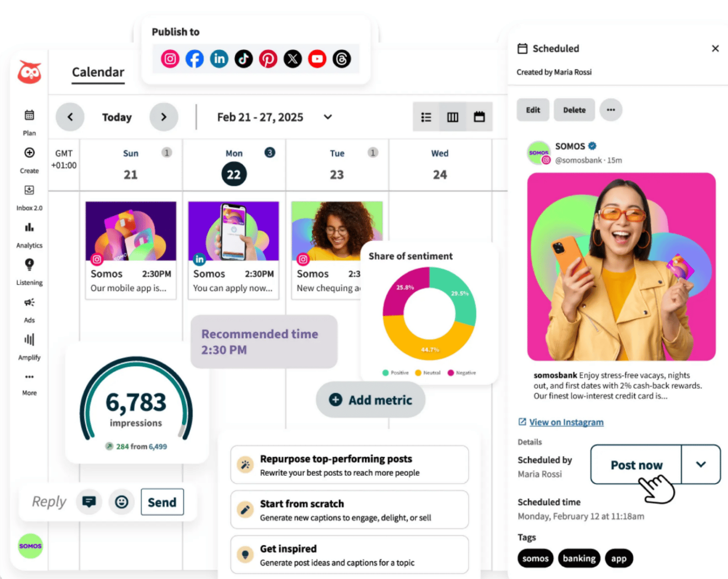
Task: Click the Post now button
Action: point(636,465)
